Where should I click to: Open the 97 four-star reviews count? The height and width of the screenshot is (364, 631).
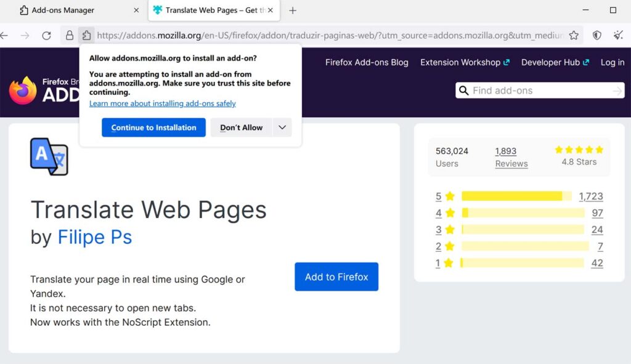point(597,212)
